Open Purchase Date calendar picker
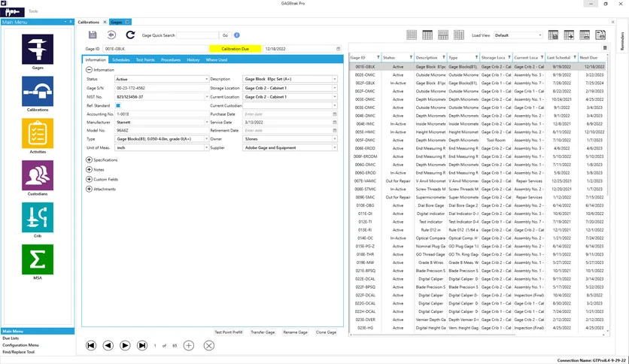Viewport: 629px width, 364px height. (x=335, y=114)
